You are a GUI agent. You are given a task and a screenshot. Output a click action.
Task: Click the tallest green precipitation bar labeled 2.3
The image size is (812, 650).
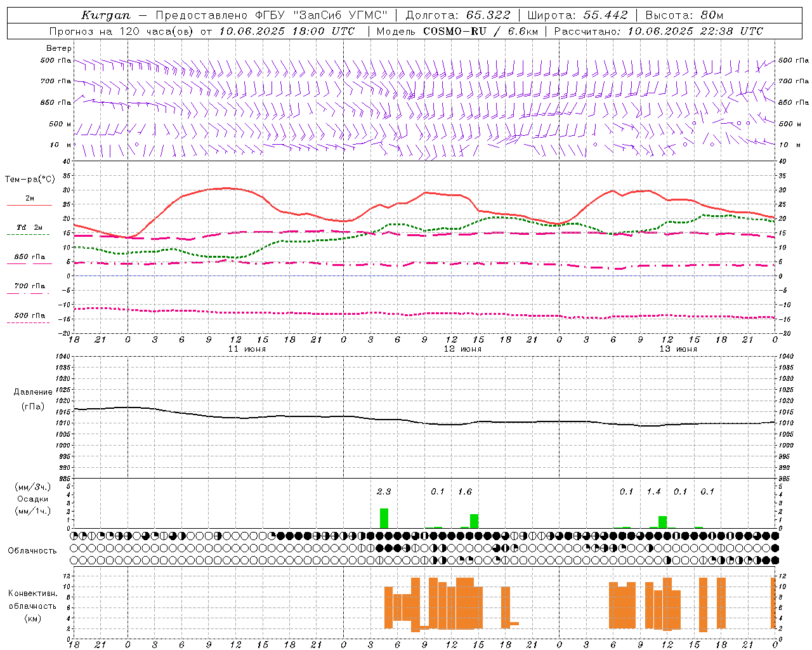384,518
